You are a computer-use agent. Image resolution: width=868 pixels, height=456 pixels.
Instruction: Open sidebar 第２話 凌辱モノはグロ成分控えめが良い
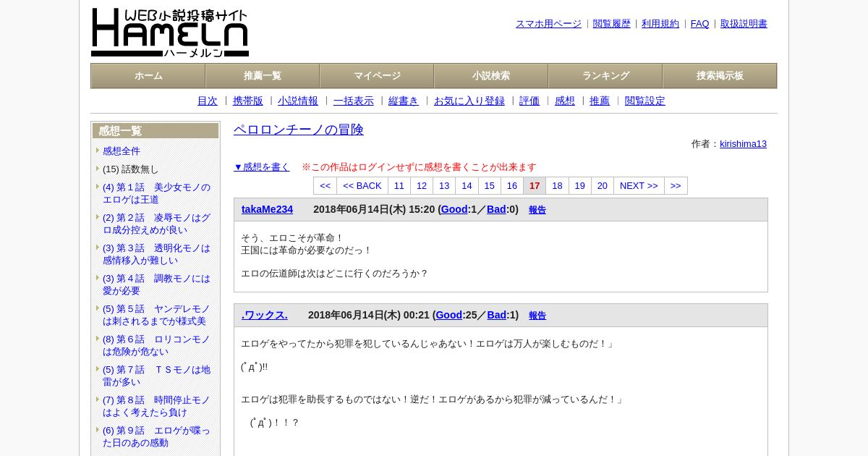coord(156,224)
